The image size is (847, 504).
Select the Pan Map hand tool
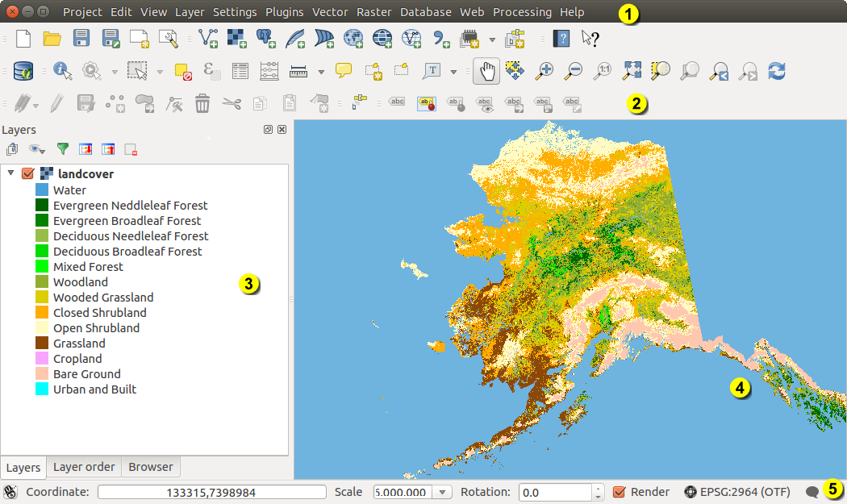[x=486, y=71]
